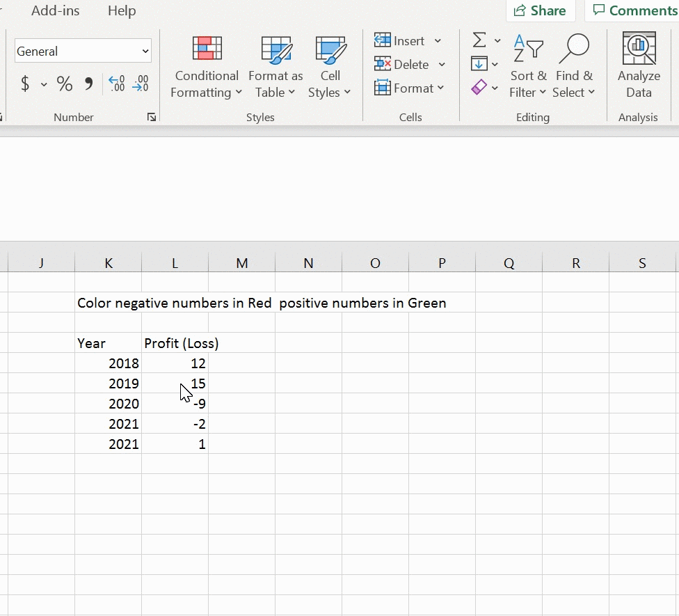Click the Clear eraser icon
The width and height of the screenshot is (679, 616).
479,88
